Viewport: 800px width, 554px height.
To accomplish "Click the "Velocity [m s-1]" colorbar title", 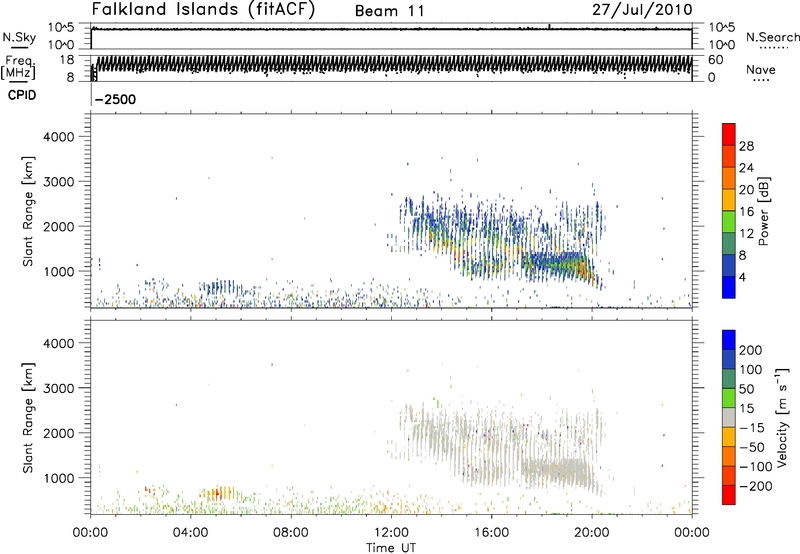I will tap(782, 417).
